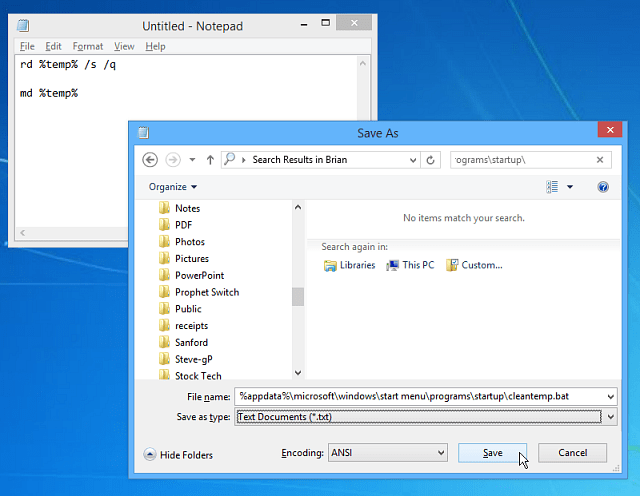
Task: Click the 'rd %temp% /s /q' line
Action: (x=68, y=65)
